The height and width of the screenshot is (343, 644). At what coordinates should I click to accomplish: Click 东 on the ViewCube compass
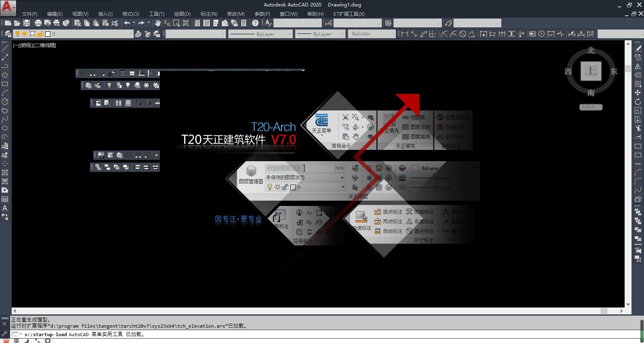(614, 71)
